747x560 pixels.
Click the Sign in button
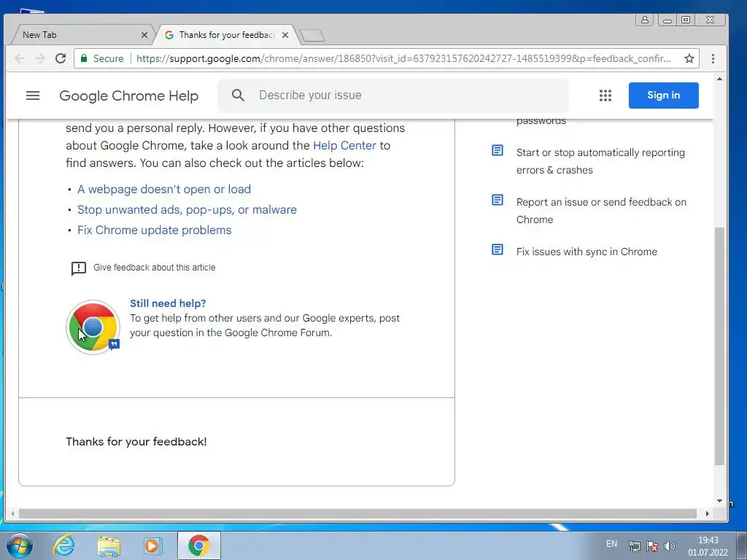tap(664, 96)
